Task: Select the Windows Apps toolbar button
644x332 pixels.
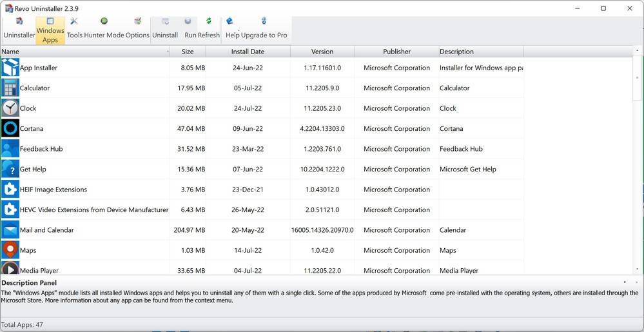Action: [50, 30]
